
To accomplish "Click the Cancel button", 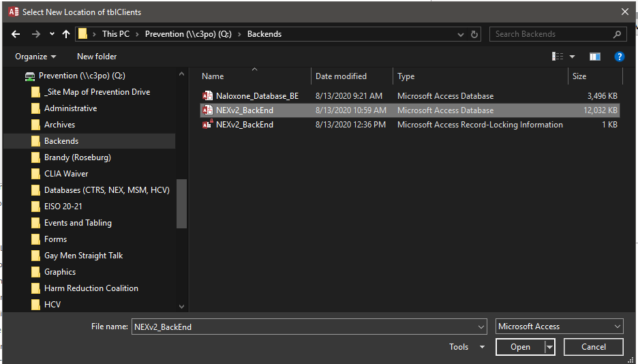I will tap(593, 347).
